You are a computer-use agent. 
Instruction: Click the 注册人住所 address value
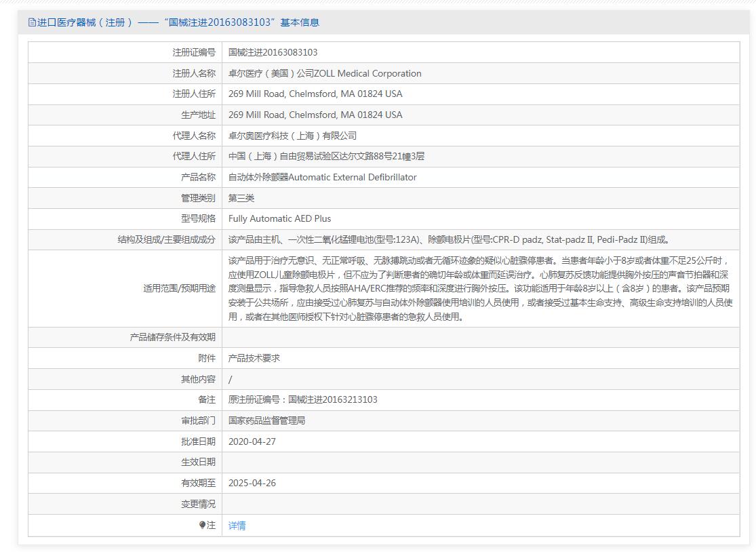tap(315, 94)
